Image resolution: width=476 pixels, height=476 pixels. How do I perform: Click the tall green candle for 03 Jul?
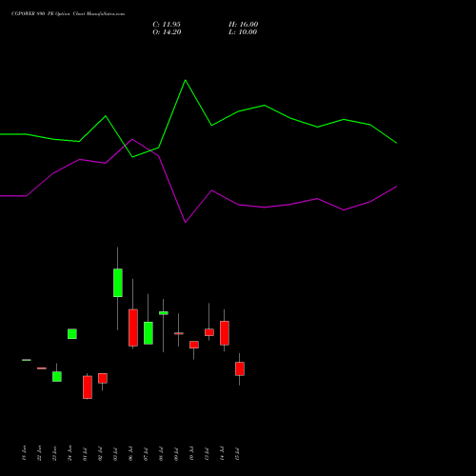(118, 283)
